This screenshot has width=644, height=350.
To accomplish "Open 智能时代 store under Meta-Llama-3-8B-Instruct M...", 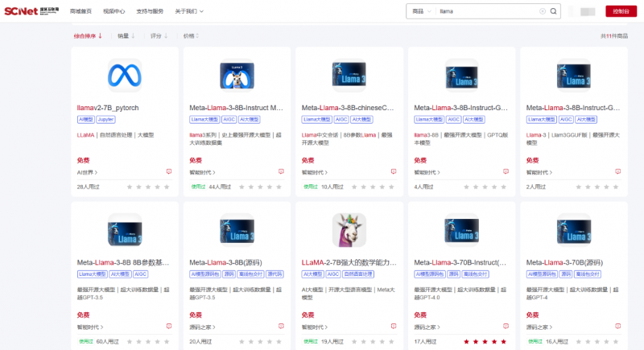I will tap(202, 173).
